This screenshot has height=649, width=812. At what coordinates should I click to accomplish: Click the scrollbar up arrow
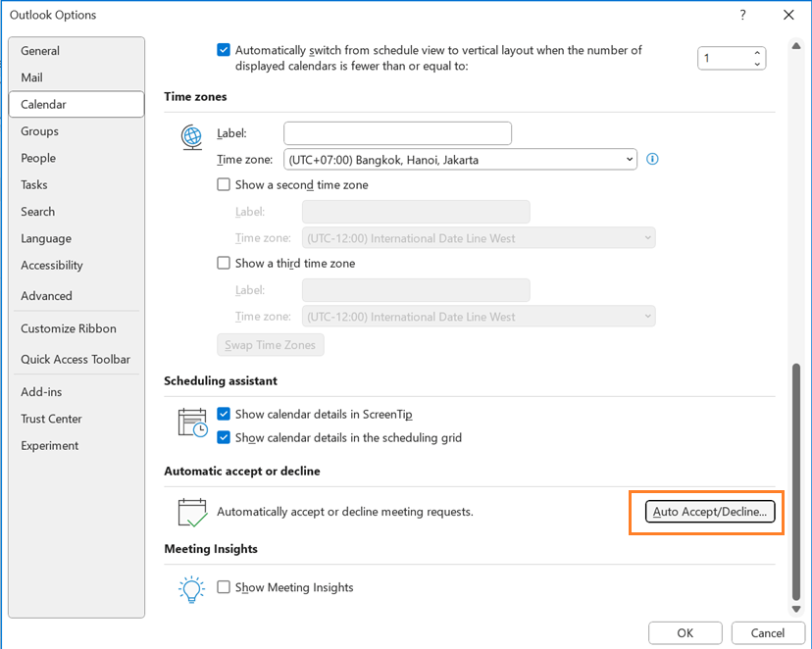point(796,46)
